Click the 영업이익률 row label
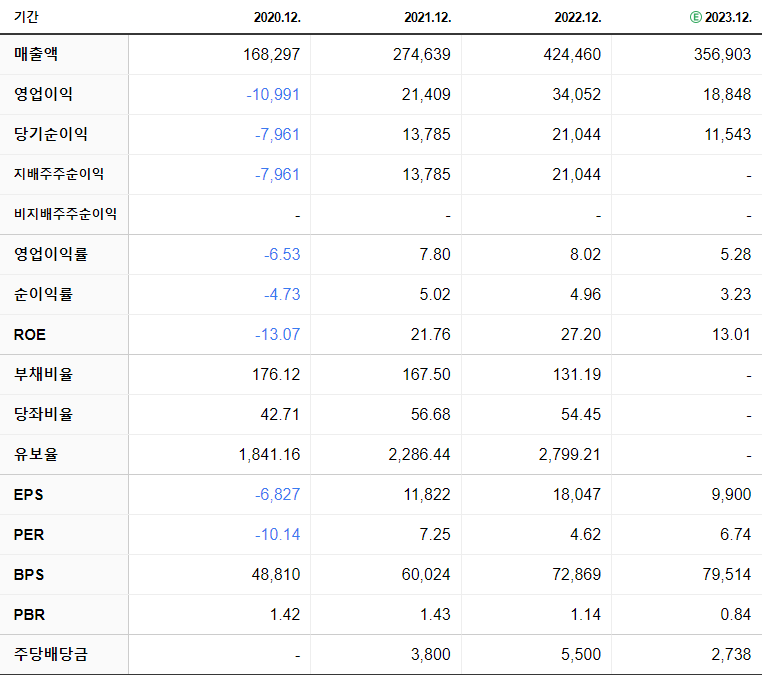Viewport: 762px width, 678px height. [51, 254]
